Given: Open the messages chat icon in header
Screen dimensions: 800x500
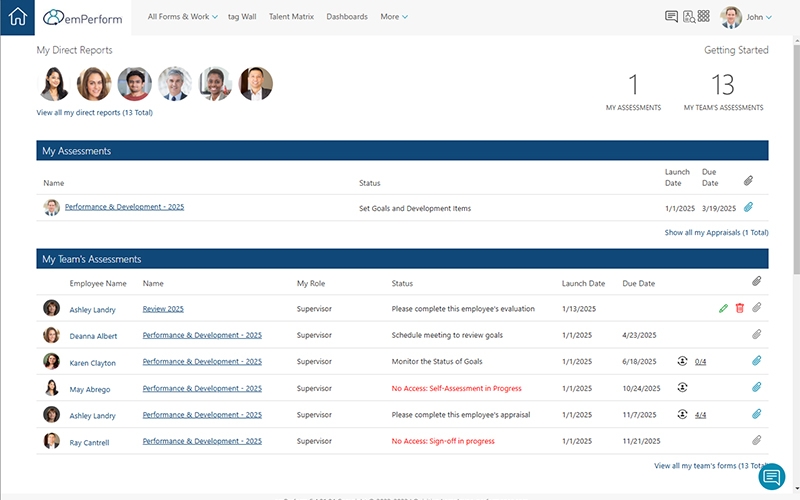Looking at the screenshot, I should 671,17.
